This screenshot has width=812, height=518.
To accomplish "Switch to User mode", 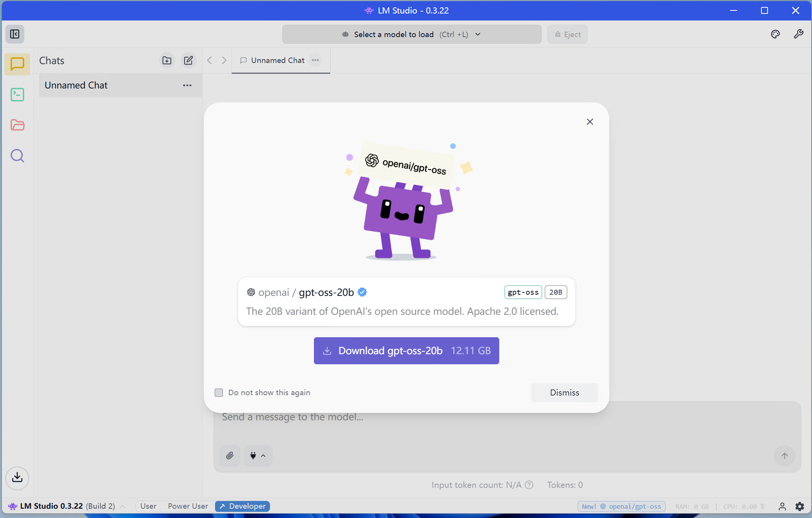I will pyautogui.click(x=148, y=506).
